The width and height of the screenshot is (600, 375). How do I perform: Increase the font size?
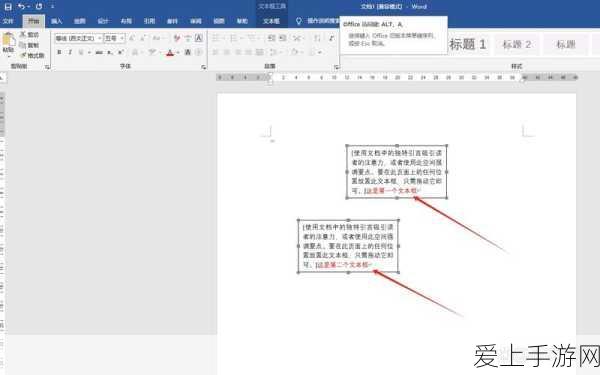coord(132,38)
